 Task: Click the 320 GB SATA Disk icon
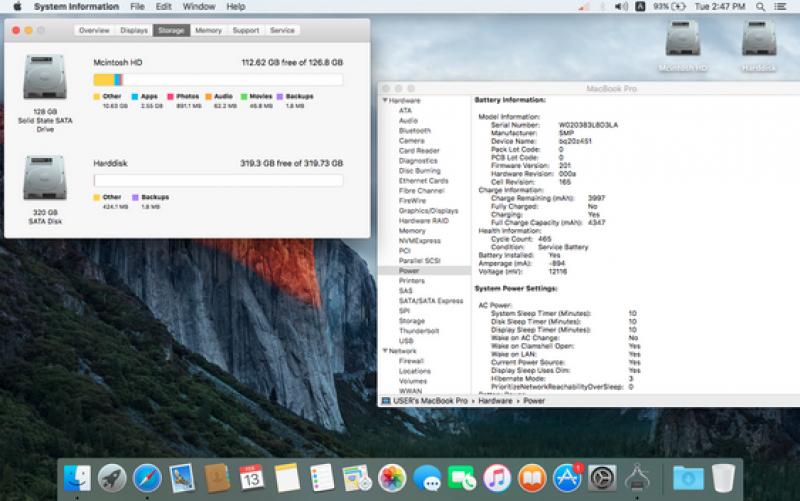(45, 178)
